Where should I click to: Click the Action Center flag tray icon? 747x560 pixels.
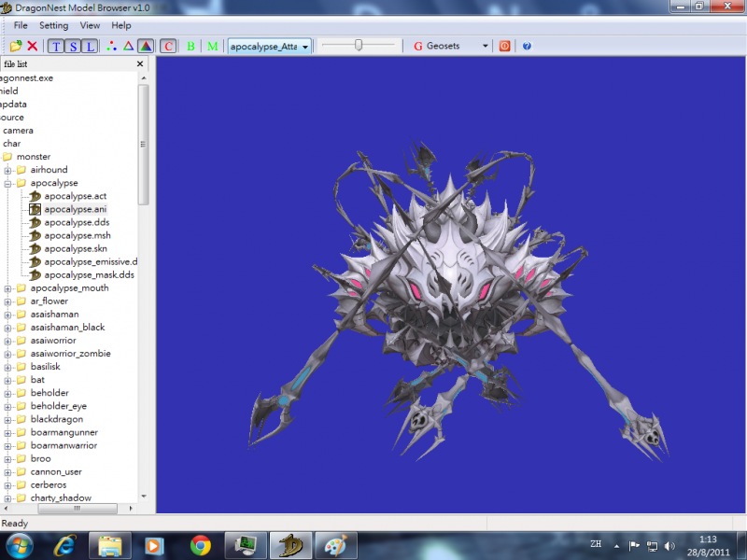coord(634,546)
